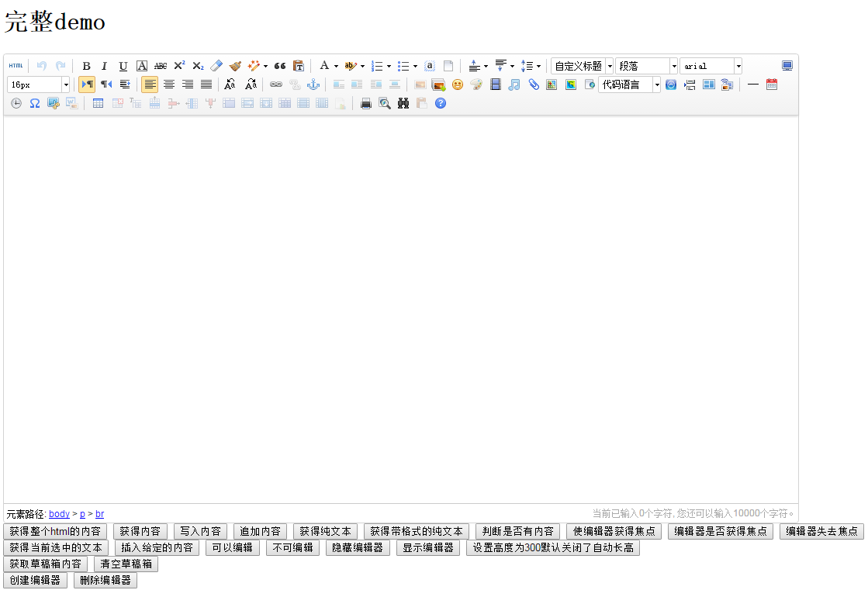Toggle superscript formatting
Image resolution: width=868 pixels, height=590 pixels.
coord(179,66)
